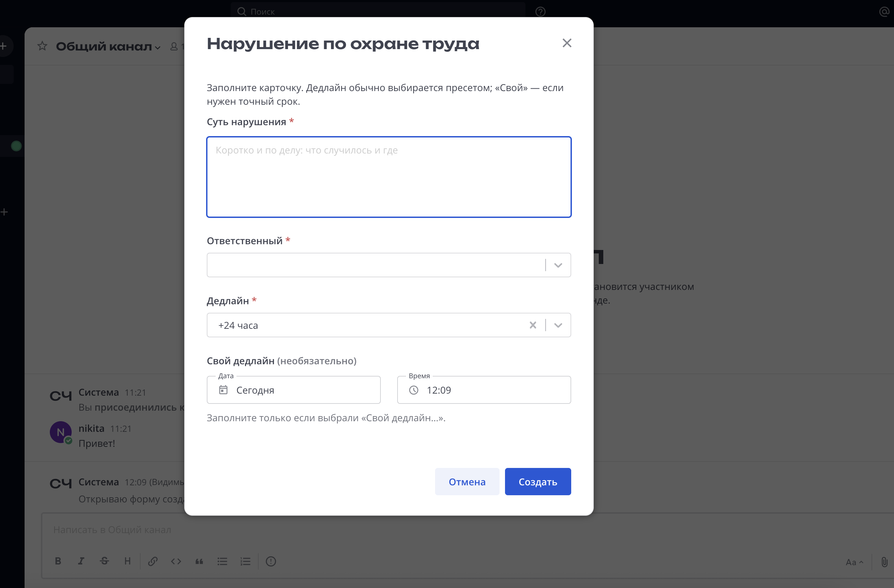Insert a hyperlink using the link icon
The width and height of the screenshot is (894, 588).
pos(153,561)
